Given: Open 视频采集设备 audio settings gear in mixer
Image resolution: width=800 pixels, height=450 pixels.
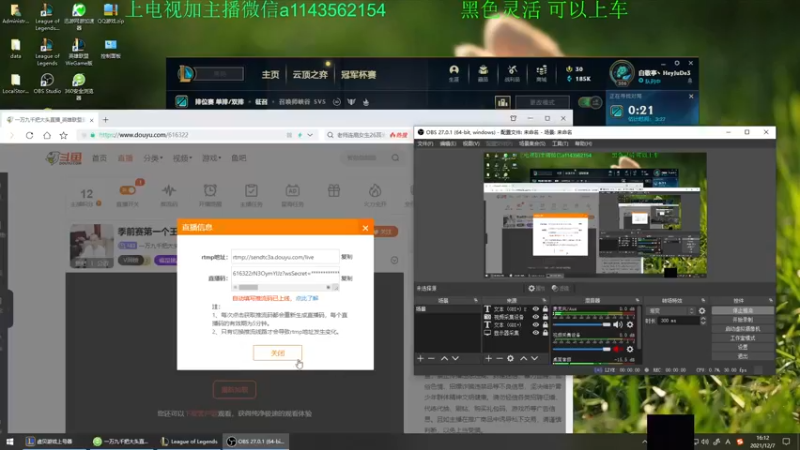Looking at the screenshot, I should 630,349.
